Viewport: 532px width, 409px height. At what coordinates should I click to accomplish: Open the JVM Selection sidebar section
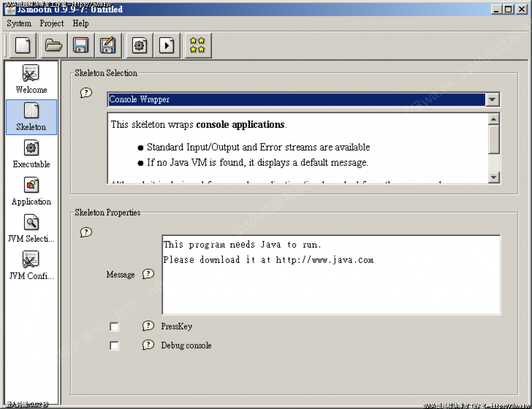click(x=31, y=229)
